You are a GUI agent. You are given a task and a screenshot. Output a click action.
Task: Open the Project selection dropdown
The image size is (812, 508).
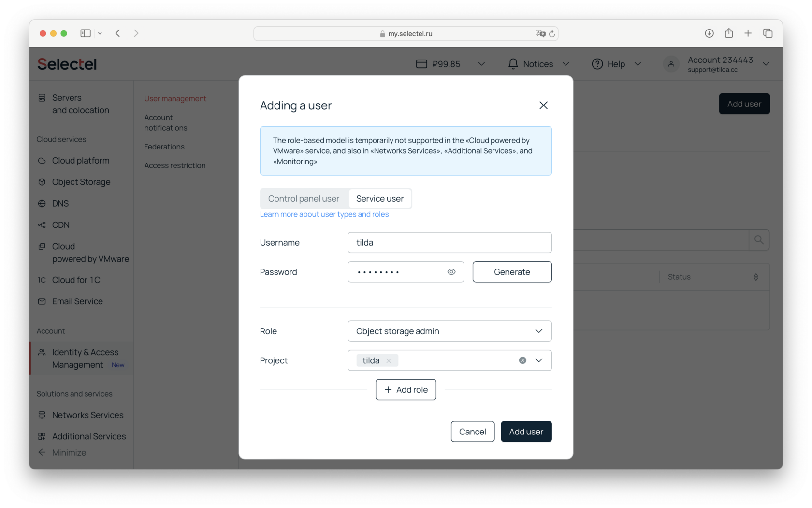538,360
